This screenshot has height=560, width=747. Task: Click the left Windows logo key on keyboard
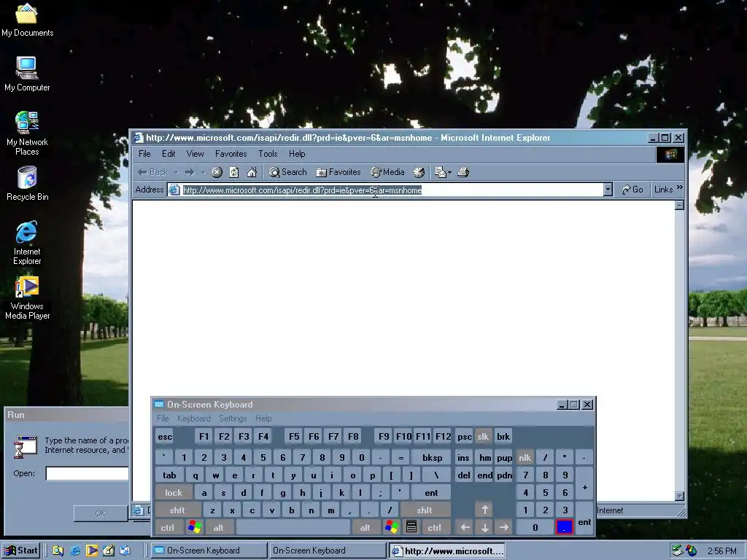pyautogui.click(x=194, y=527)
